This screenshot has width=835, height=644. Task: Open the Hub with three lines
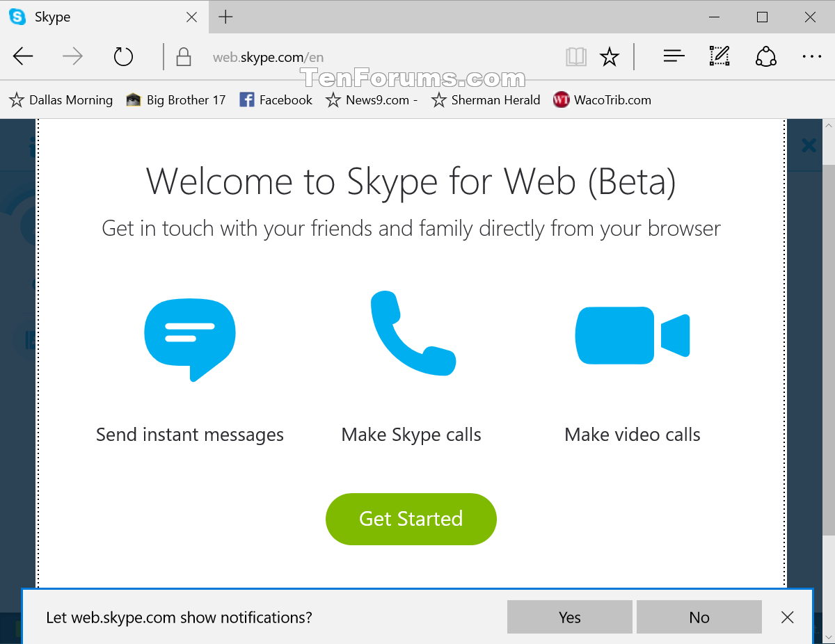pos(674,57)
